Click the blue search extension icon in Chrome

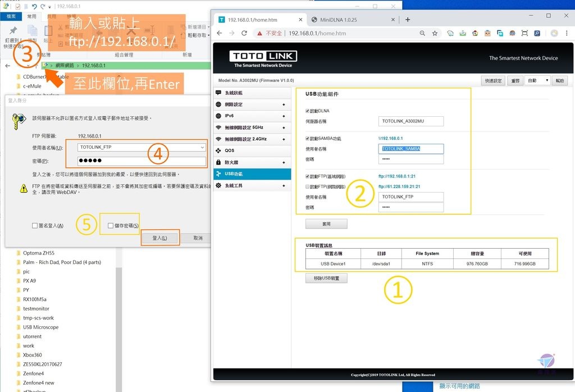coord(537,33)
